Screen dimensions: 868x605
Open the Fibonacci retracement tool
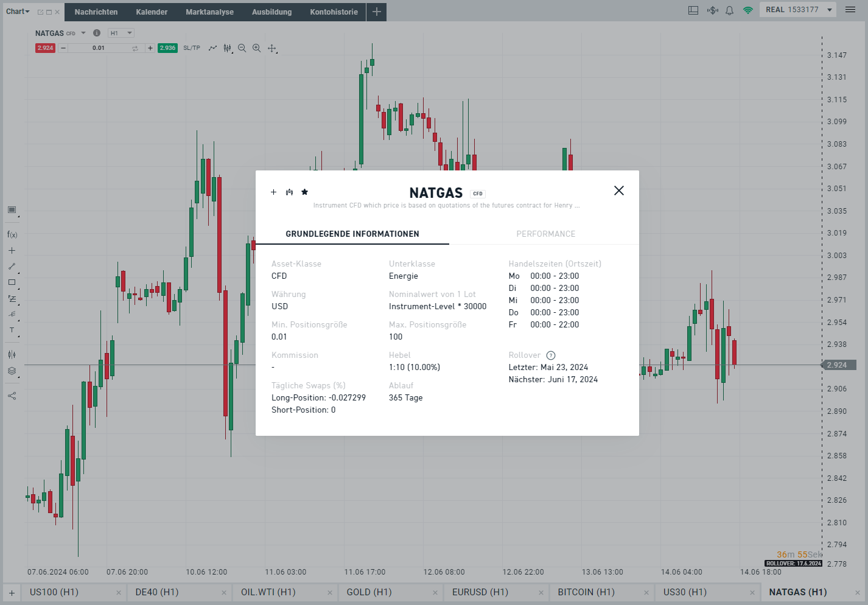click(12, 298)
